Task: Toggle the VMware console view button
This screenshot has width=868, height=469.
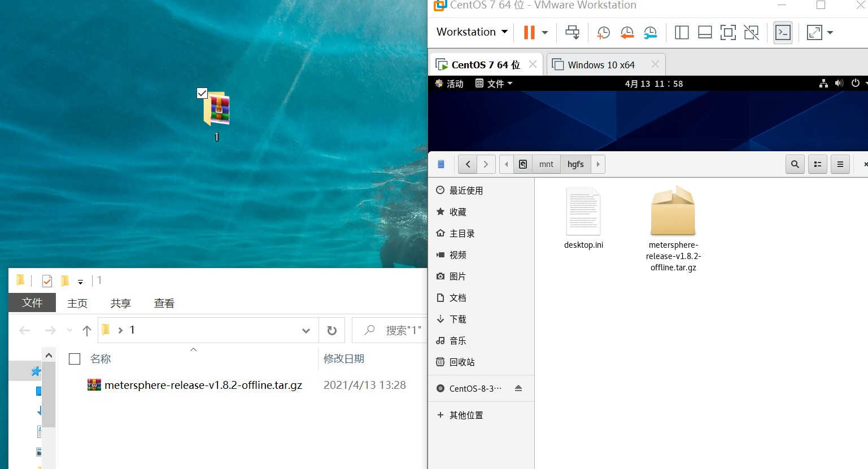Action: click(783, 33)
